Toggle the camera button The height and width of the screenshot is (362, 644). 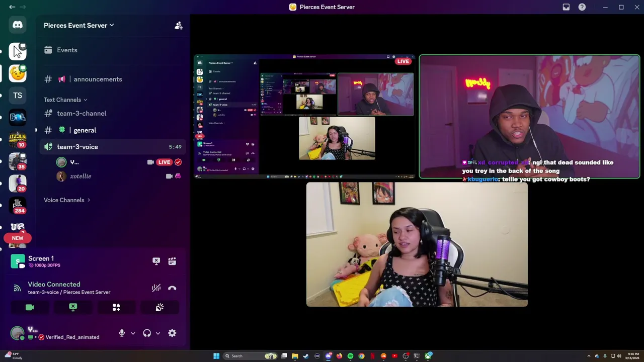coord(30,307)
